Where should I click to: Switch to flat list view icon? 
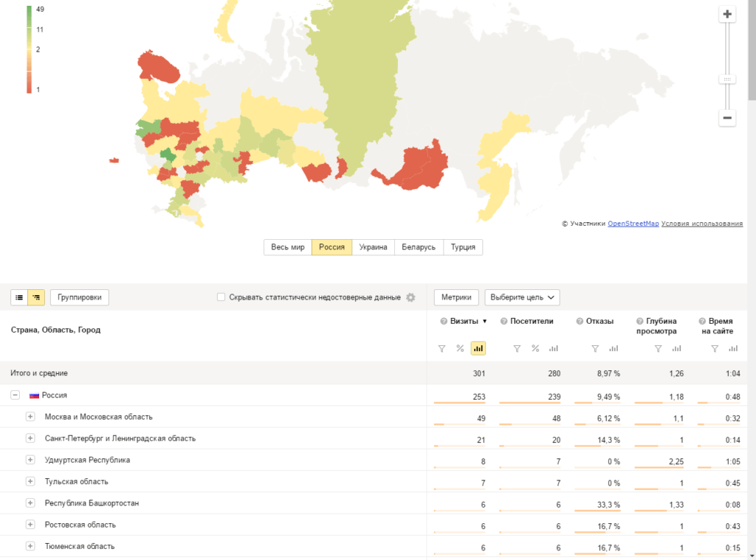point(19,297)
